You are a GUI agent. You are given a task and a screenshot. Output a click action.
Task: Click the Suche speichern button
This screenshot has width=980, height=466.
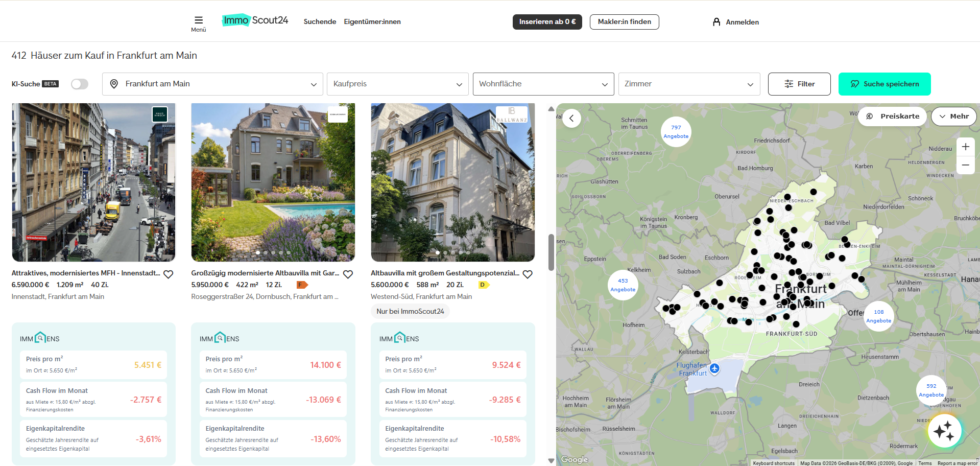[x=885, y=84]
